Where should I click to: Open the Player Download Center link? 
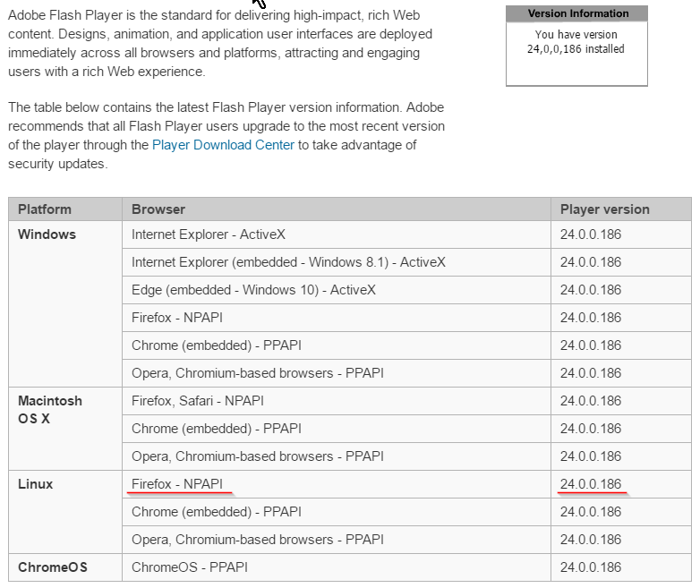point(223,145)
